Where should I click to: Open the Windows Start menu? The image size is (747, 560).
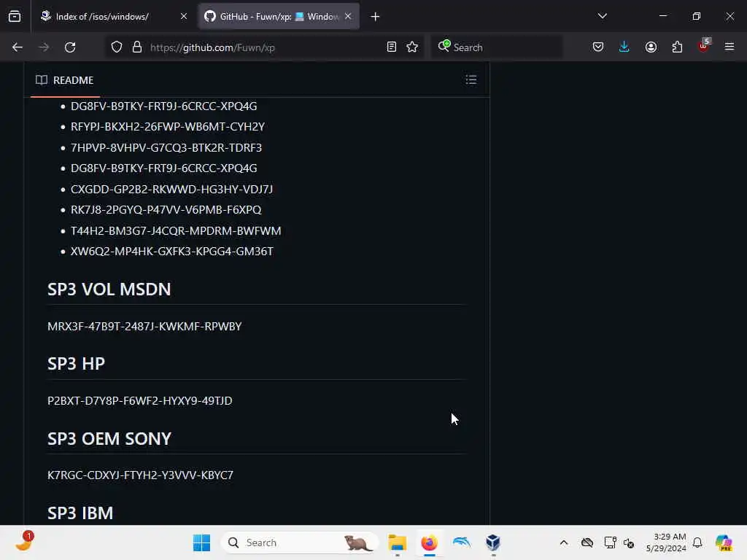(x=201, y=542)
